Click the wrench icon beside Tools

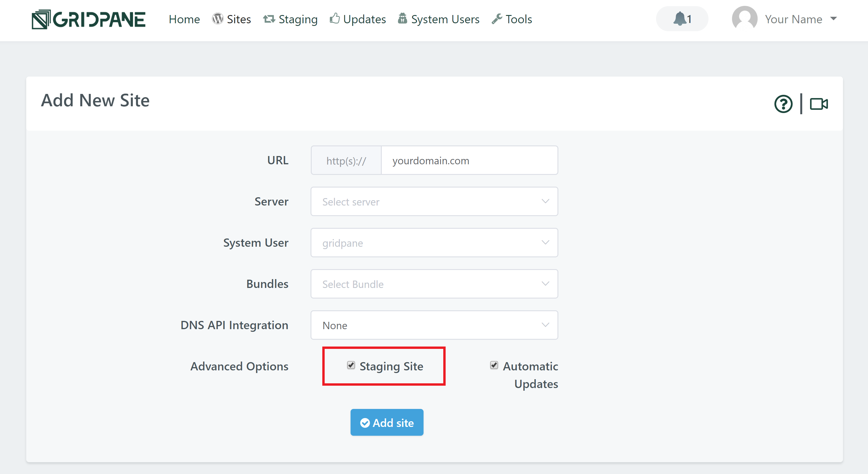pos(497,19)
